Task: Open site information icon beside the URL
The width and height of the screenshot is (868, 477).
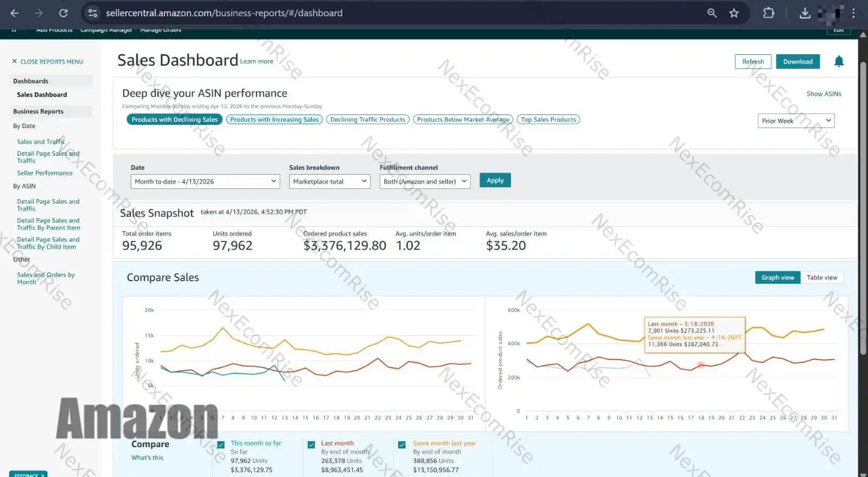Action: click(93, 13)
